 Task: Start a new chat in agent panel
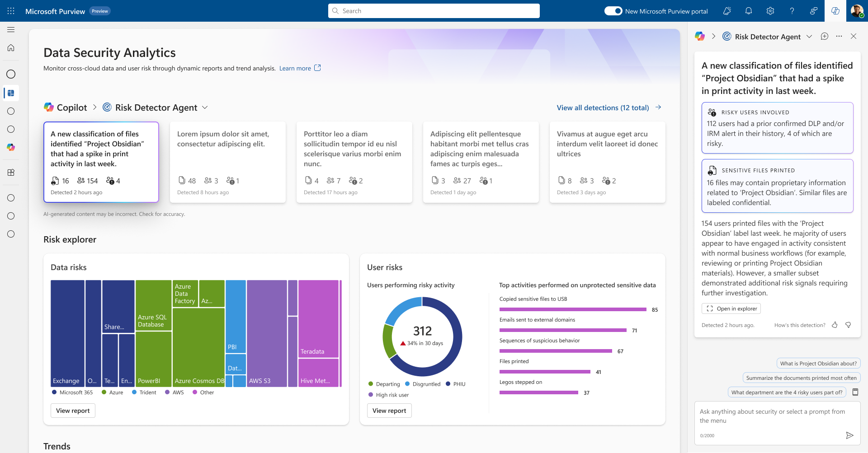[825, 37]
